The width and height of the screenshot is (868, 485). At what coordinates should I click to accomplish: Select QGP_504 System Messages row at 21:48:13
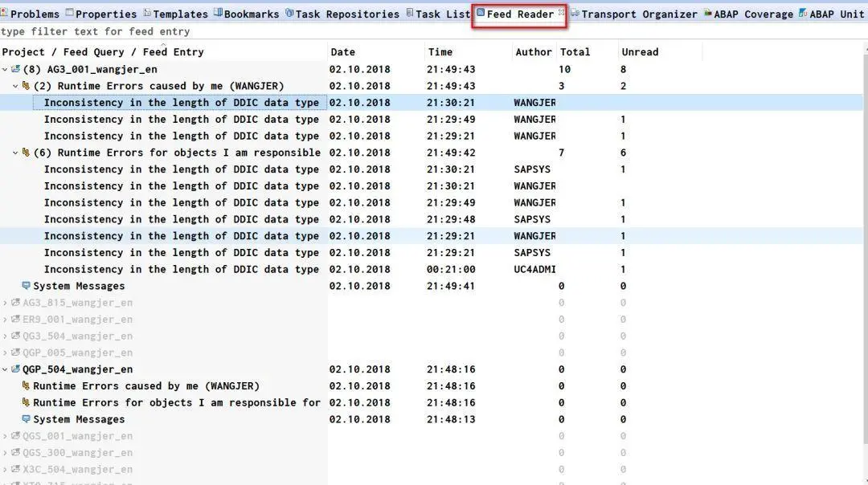point(432,419)
